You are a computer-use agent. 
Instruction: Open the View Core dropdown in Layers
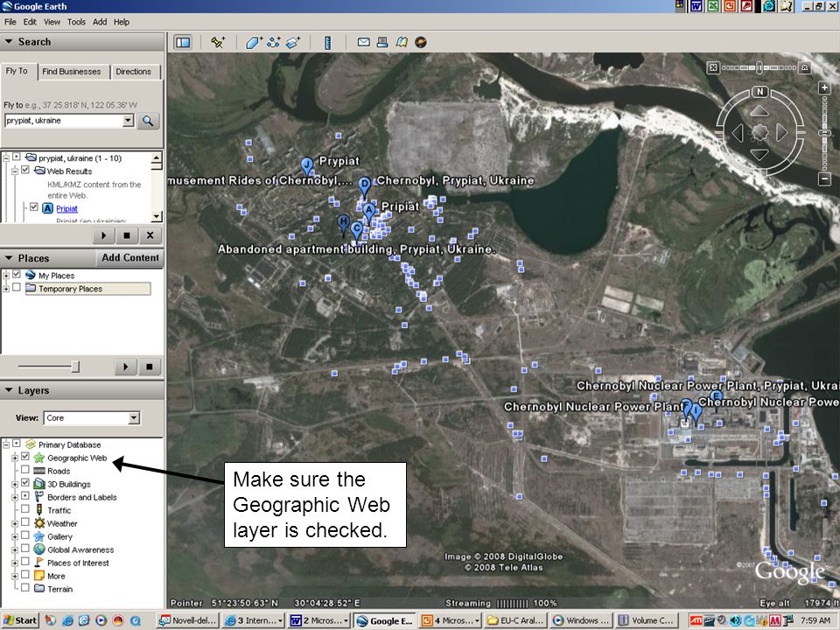(134, 418)
